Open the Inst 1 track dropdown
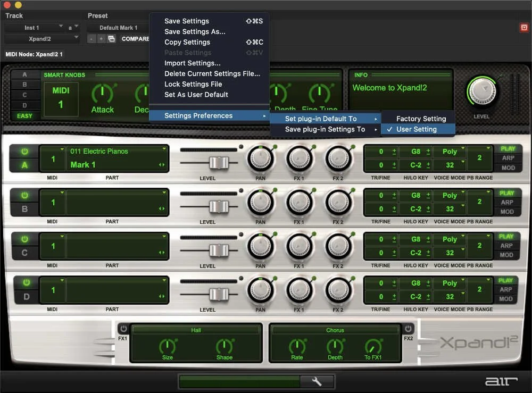This screenshot has height=393, width=532. tap(34, 28)
